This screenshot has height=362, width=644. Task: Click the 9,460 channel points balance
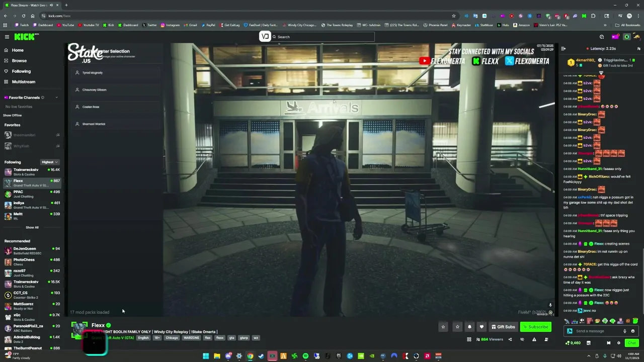[573, 343]
